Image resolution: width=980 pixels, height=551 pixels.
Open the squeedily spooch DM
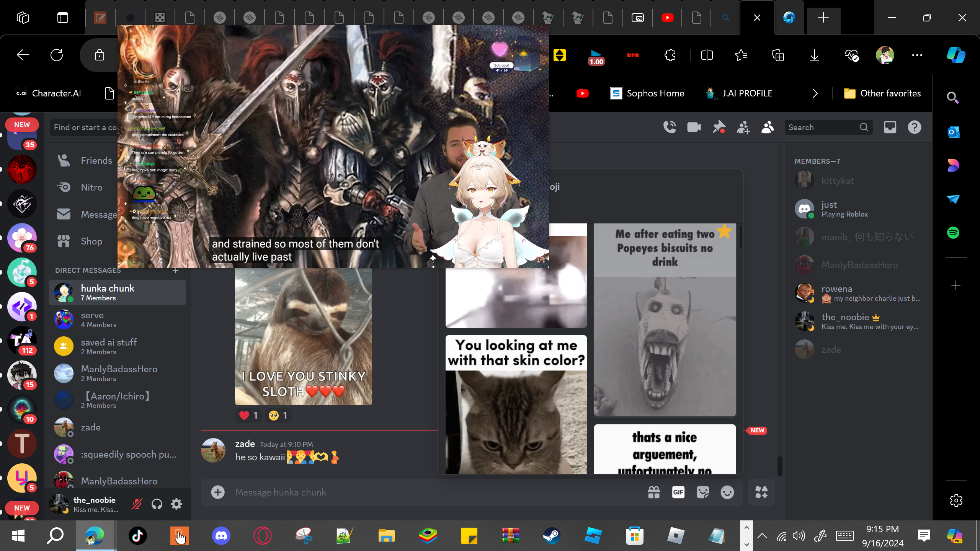tap(118, 454)
